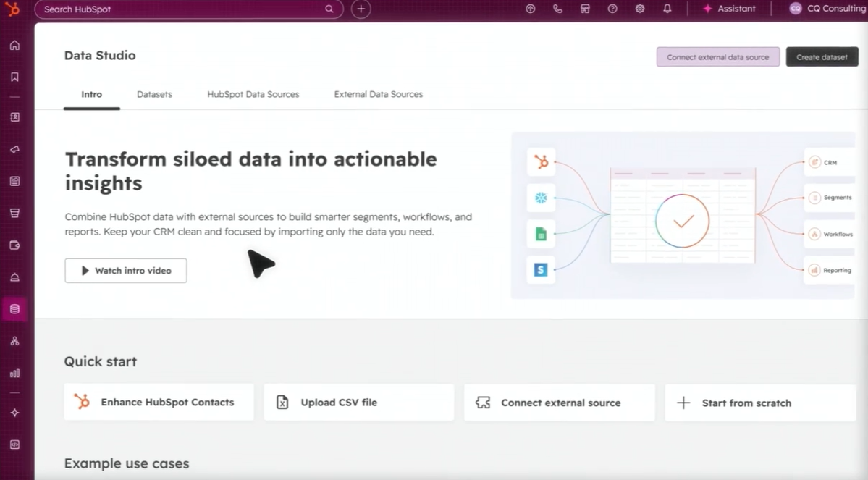This screenshot has height=480, width=868.
Task: Click the CRM label in illustration
Action: pyautogui.click(x=830, y=163)
